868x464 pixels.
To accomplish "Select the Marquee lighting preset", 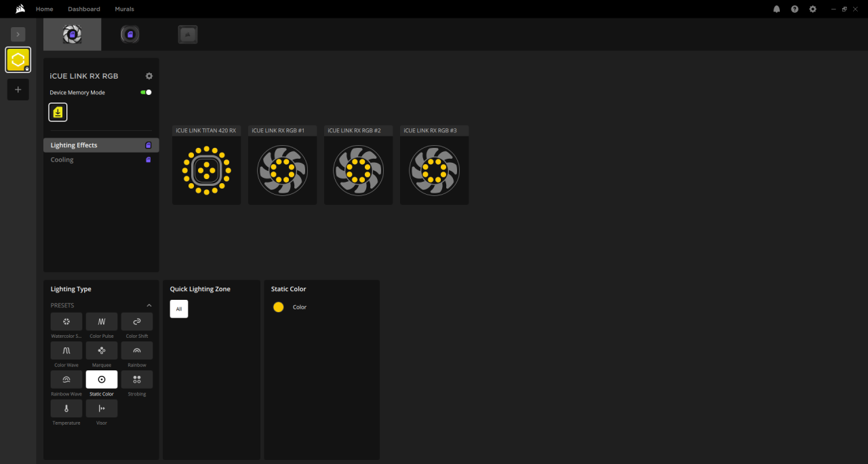I will (101, 350).
